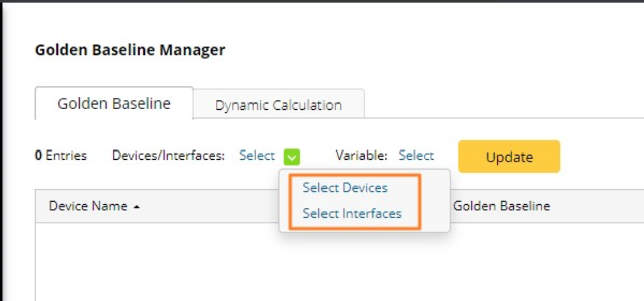
Task: Click the blank area right of the Update button
Action: point(601,157)
